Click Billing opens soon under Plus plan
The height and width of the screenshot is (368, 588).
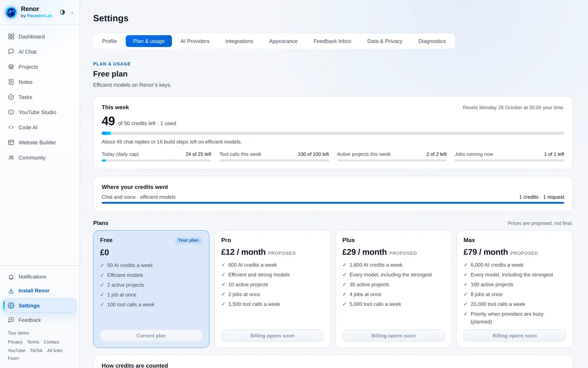(394, 336)
